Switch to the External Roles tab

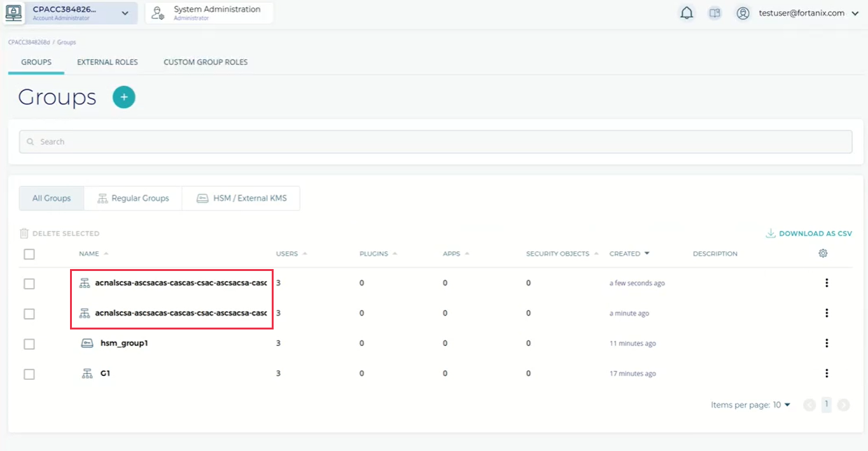[108, 62]
